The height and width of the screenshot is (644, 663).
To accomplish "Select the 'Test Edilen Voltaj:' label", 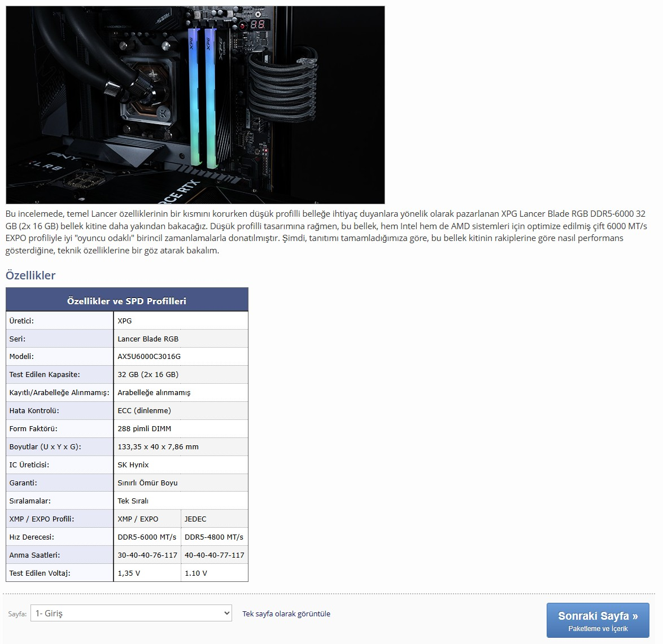I will [40, 573].
